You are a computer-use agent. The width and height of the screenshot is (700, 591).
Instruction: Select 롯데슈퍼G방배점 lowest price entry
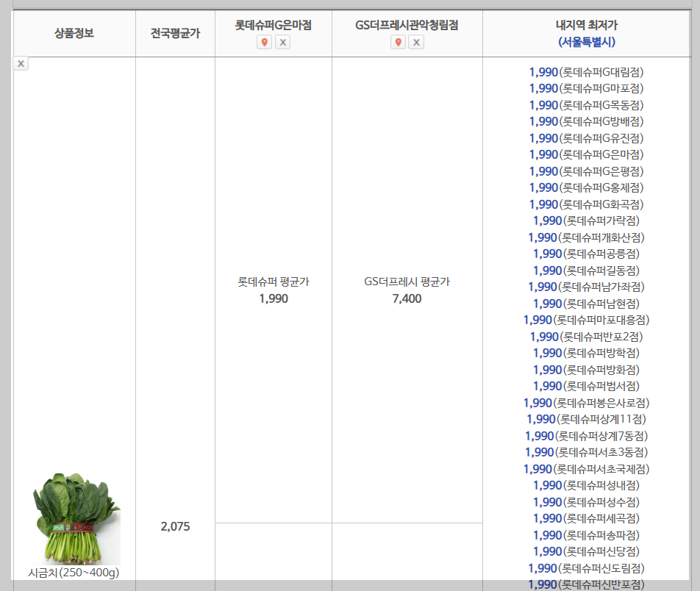pos(587,121)
